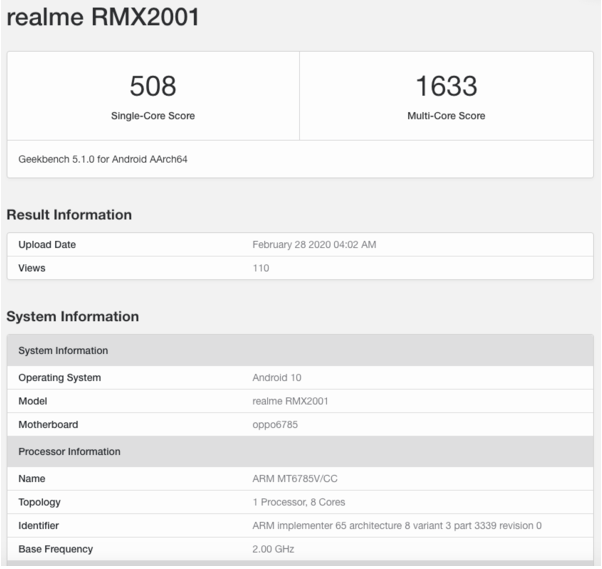Click the February 28 2020 04:02 AM value
The height and width of the screenshot is (569, 602).
click(x=314, y=245)
